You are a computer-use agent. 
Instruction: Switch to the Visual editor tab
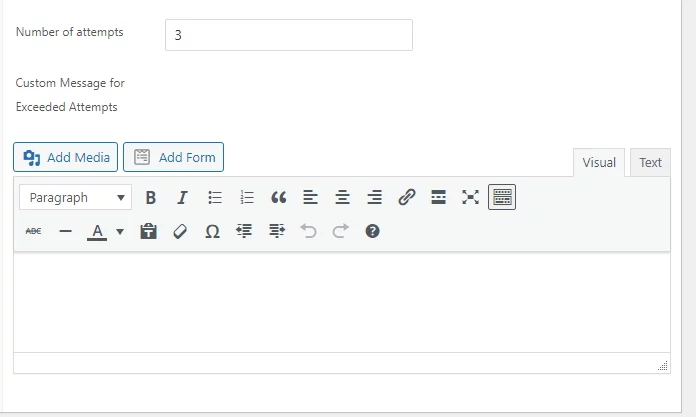coord(599,163)
